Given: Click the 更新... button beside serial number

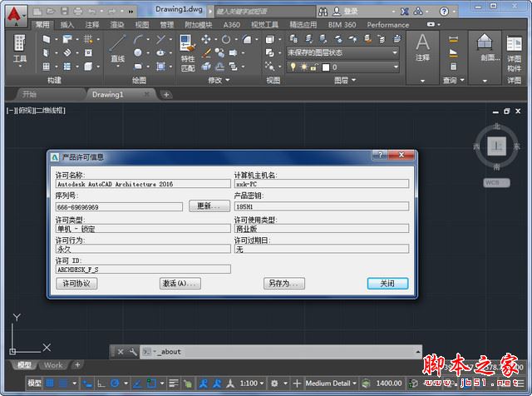Looking at the screenshot, I should click(x=209, y=206).
